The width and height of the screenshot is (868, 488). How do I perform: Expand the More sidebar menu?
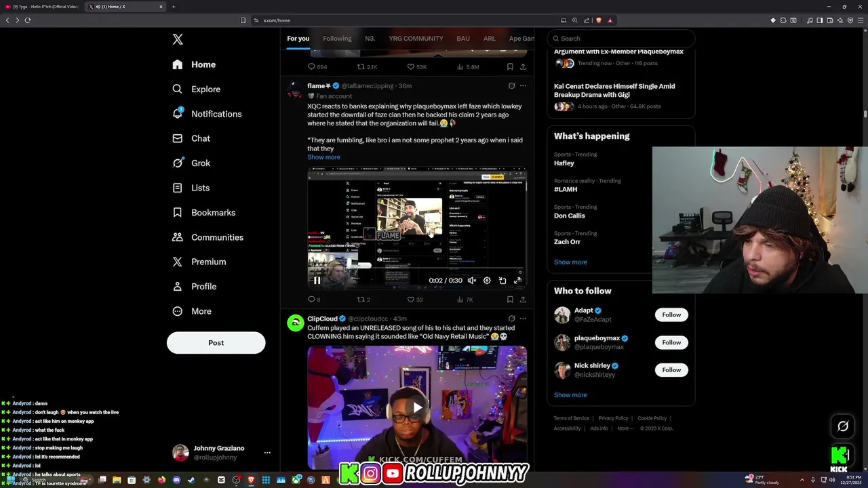[192, 311]
